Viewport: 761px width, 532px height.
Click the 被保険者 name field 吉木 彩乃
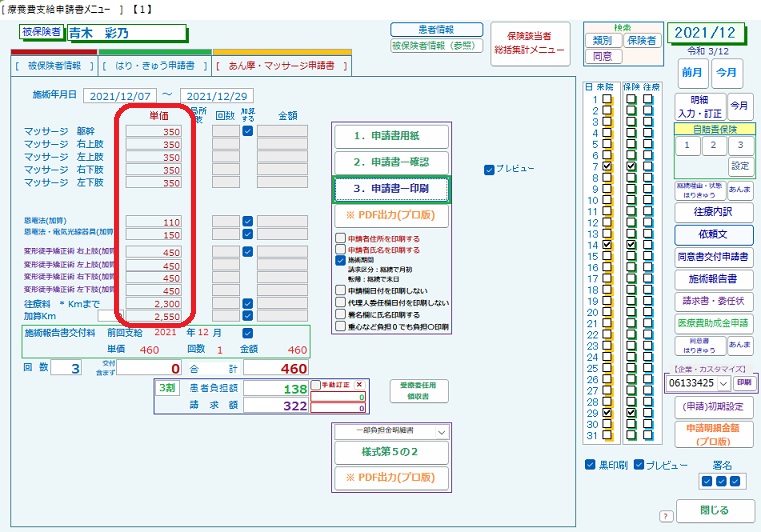click(126, 33)
